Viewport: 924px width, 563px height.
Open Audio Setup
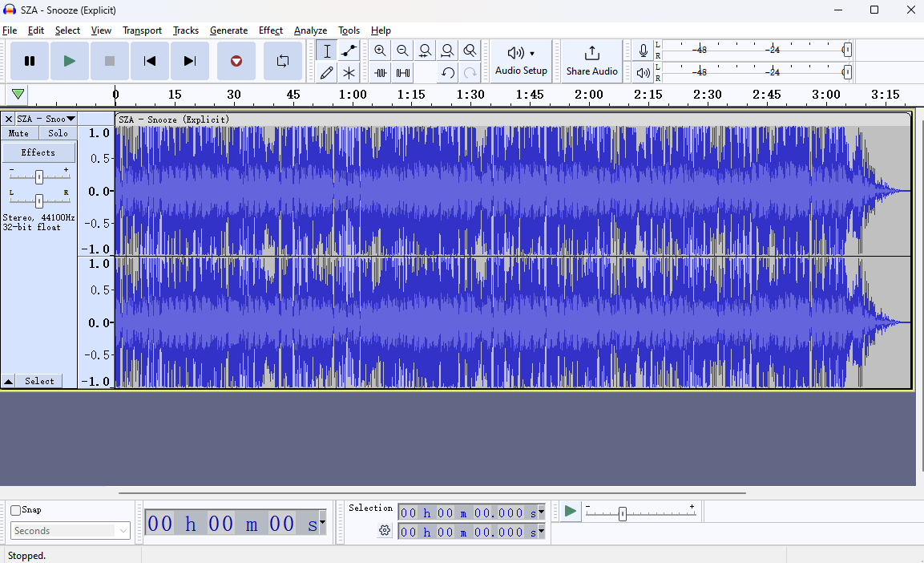click(x=521, y=60)
